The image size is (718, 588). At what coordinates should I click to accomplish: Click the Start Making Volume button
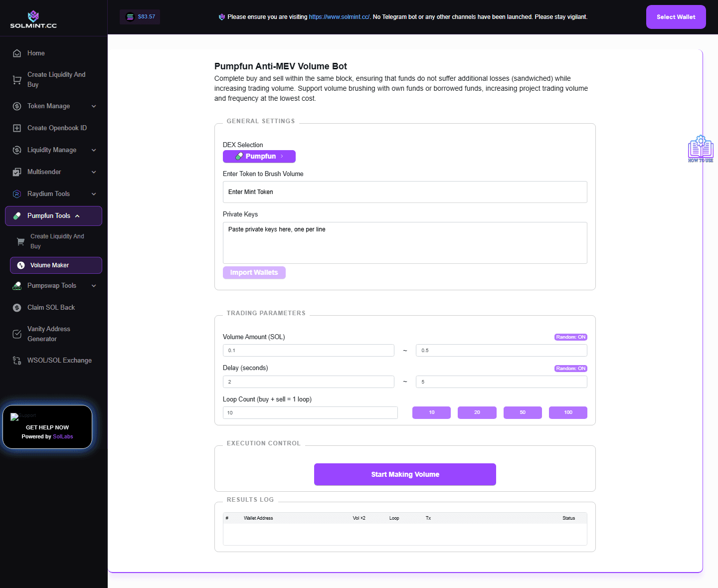[x=405, y=474]
